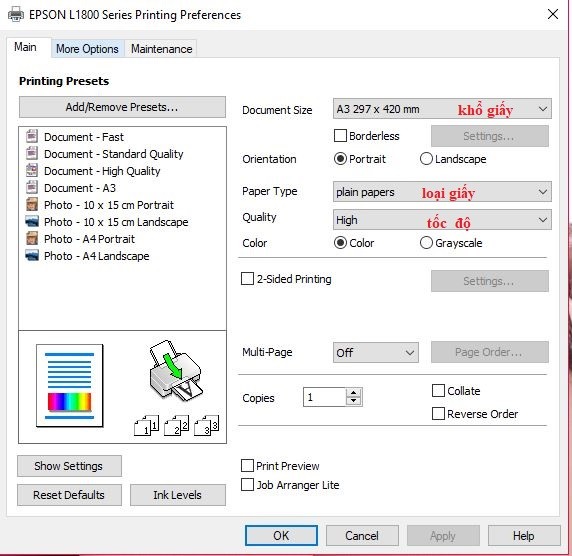Open the Quality dropdown

pyautogui.click(x=442, y=220)
